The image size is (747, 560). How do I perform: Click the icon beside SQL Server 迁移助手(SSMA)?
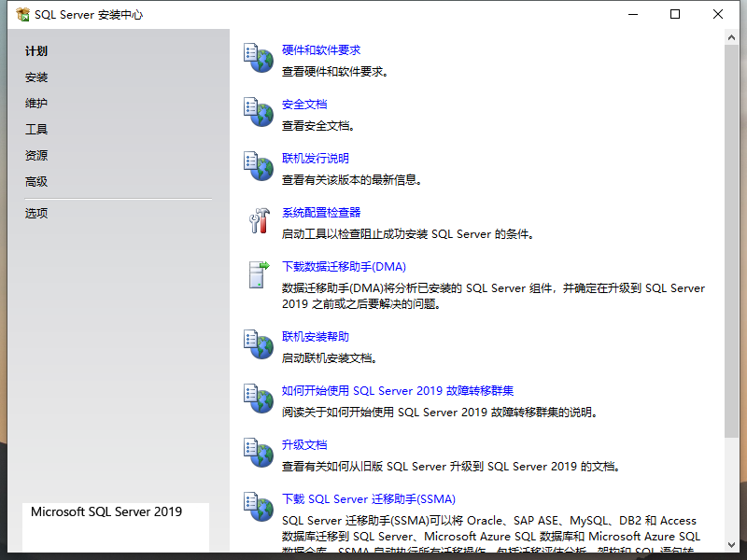[x=259, y=507]
